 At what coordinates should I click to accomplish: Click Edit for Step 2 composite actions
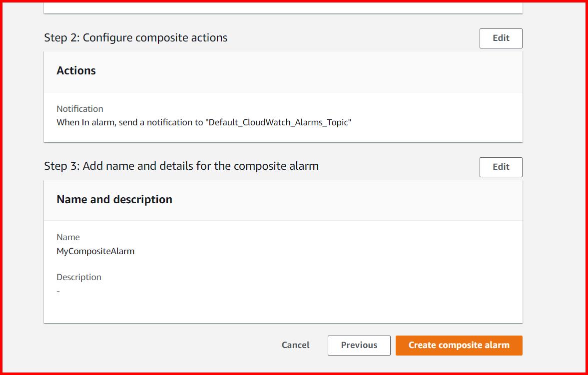pos(501,38)
